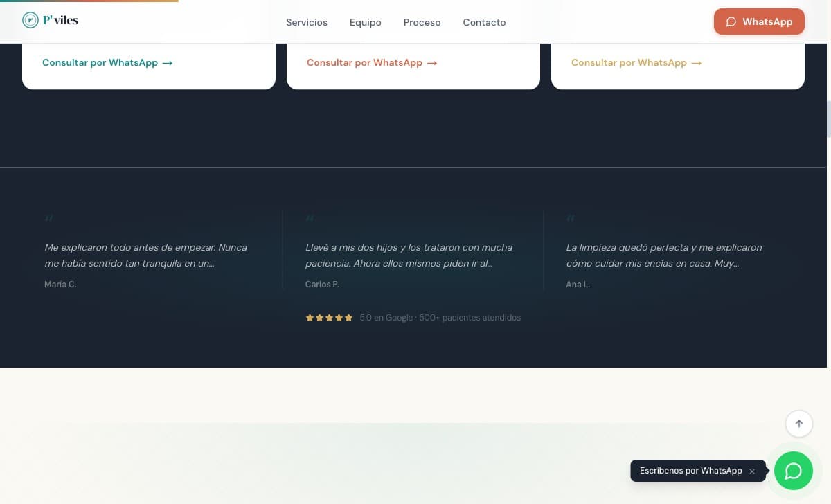Click "Consultar por WhatsApp" on the first card

(x=100, y=62)
